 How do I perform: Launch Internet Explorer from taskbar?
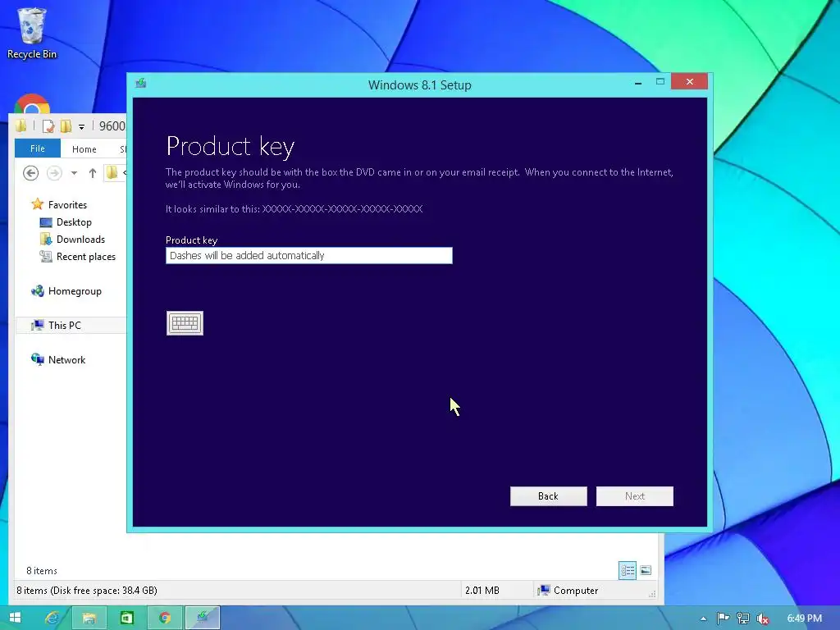point(52,618)
